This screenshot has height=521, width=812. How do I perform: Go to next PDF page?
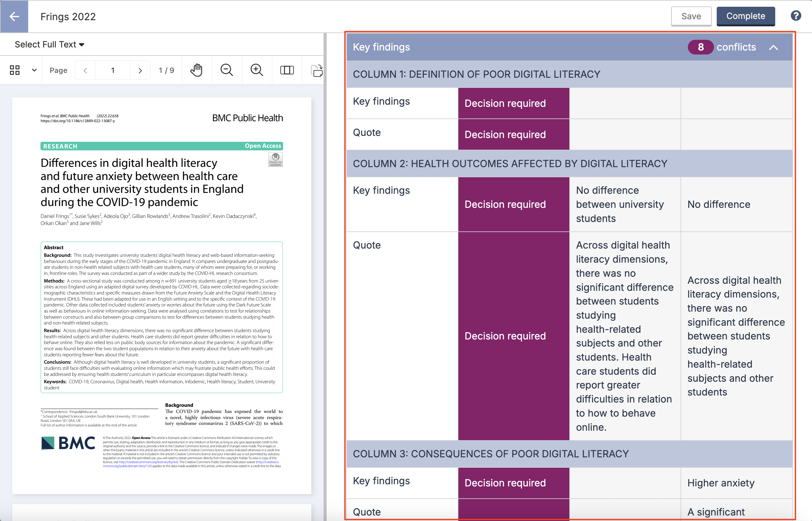pos(140,70)
